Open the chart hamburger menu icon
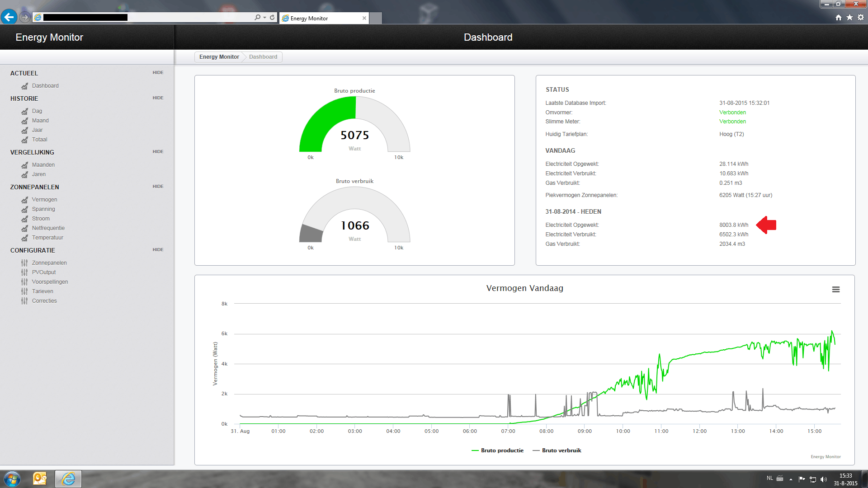The width and height of the screenshot is (868, 488). [836, 290]
